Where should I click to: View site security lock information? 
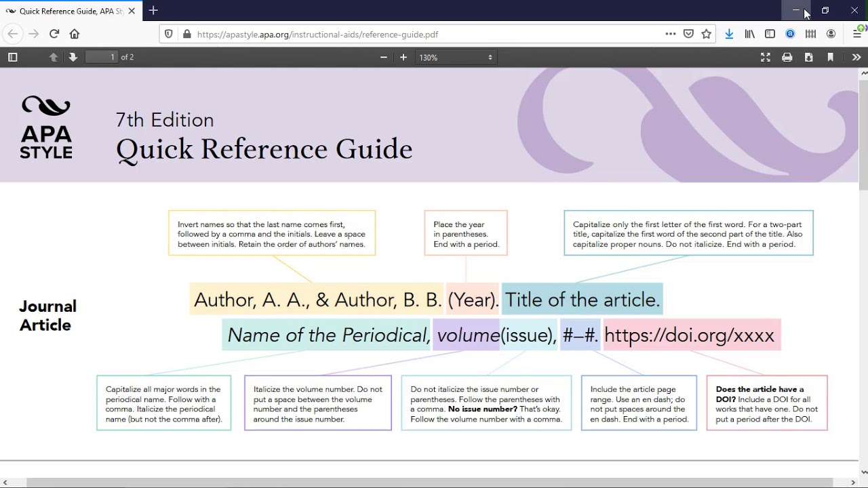(187, 34)
